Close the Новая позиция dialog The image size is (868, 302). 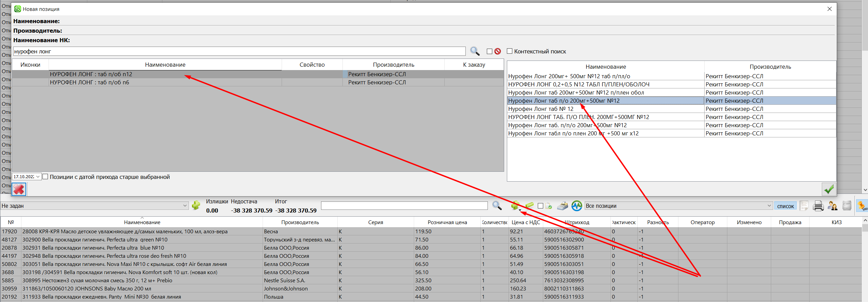(829, 9)
